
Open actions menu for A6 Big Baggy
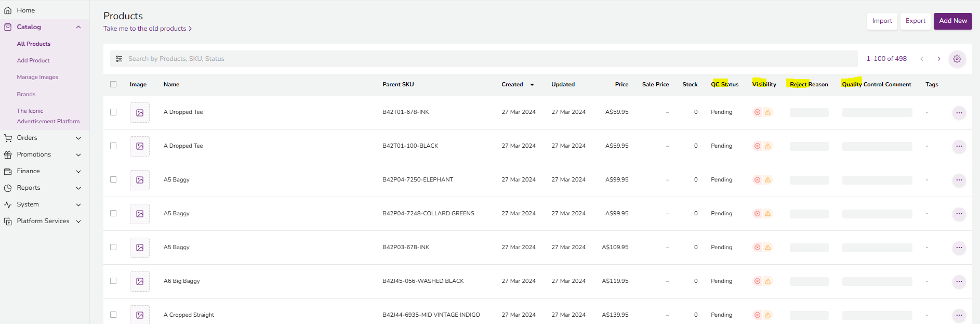coord(959,281)
